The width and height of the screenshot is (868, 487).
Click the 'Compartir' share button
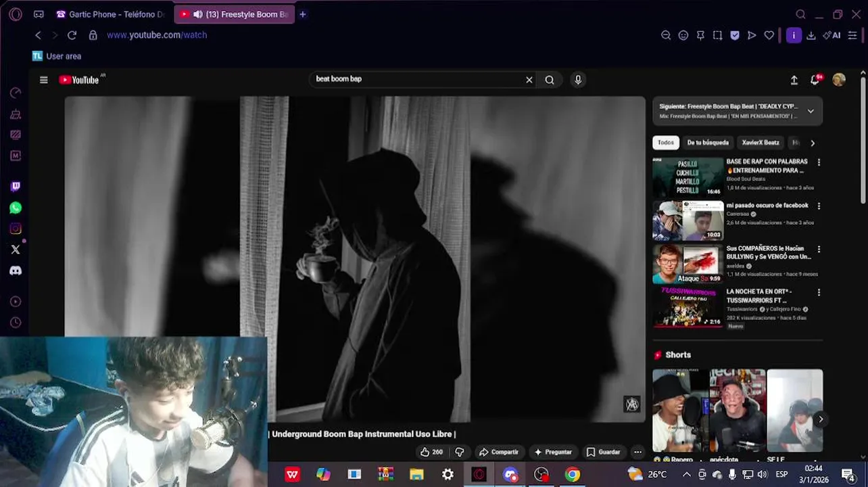click(499, 452)
